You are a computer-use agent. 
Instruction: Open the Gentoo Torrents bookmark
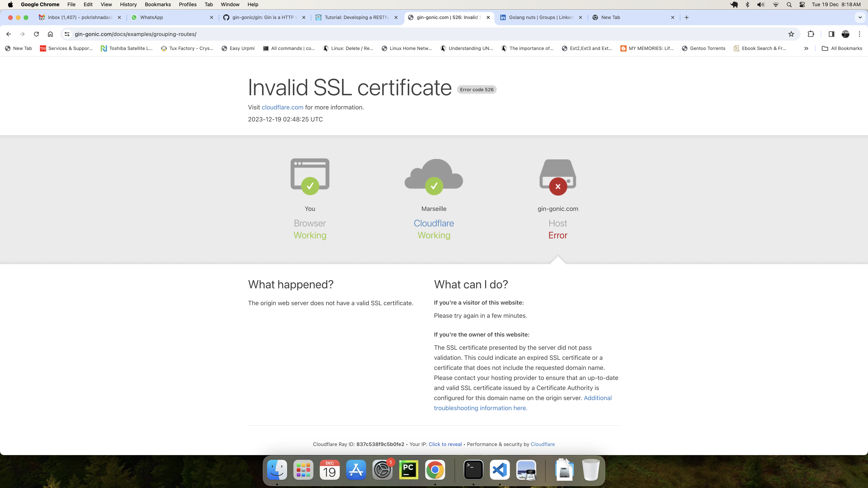704,48
